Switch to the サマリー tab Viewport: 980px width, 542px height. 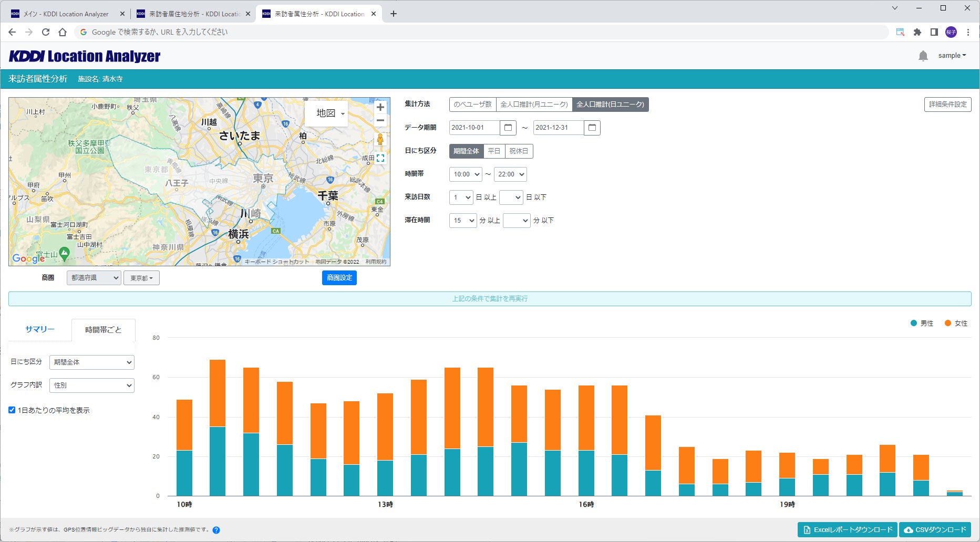point(40,329)
